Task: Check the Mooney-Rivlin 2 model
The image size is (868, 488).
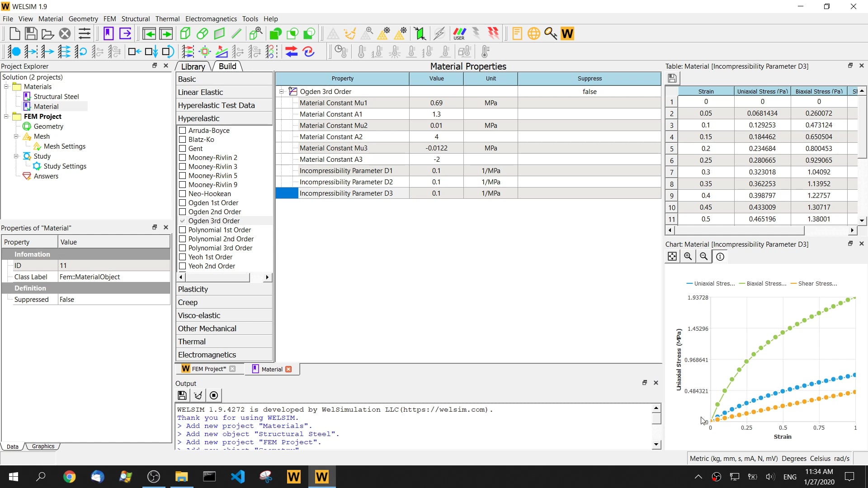Action: coord(183,157)
